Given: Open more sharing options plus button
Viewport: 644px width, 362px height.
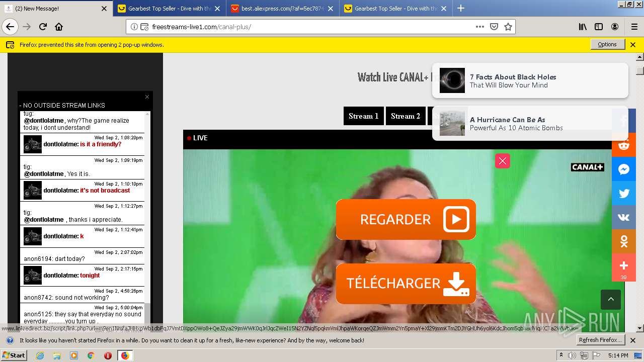Looking at the screenshot, I should click(624, 267).
